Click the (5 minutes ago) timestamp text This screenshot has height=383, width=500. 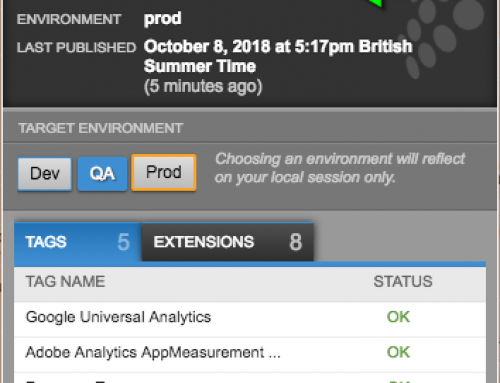[x=203, y=86]
